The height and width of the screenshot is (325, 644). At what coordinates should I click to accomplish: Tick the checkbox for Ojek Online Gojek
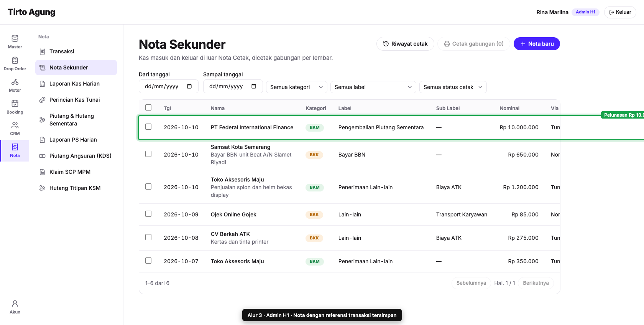148,214
